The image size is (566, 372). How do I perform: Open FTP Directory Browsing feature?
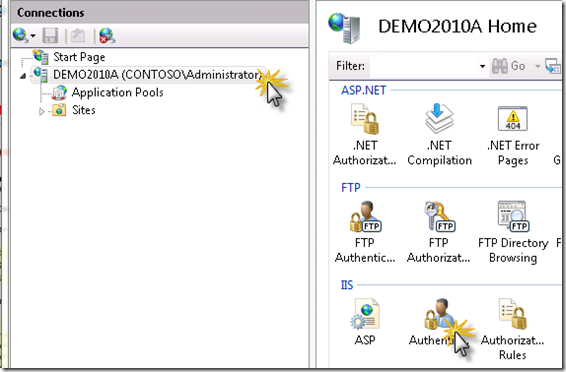click(513, 232)
